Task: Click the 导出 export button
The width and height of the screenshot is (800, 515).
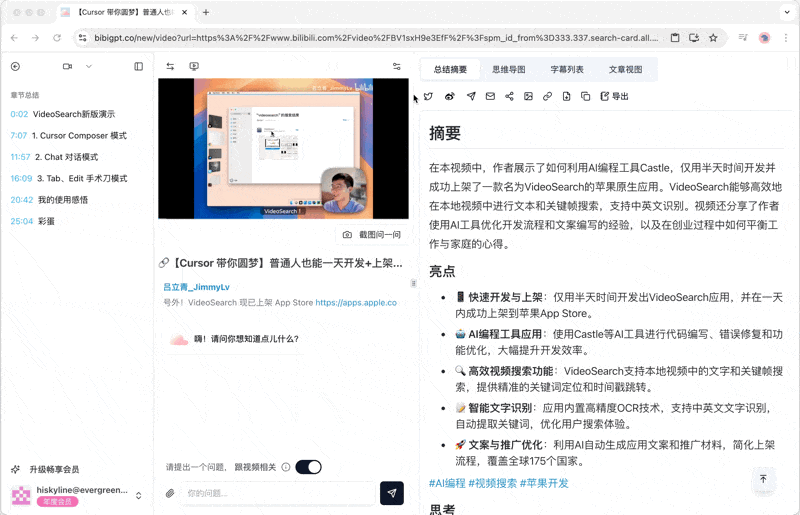Action: (614, 96)
